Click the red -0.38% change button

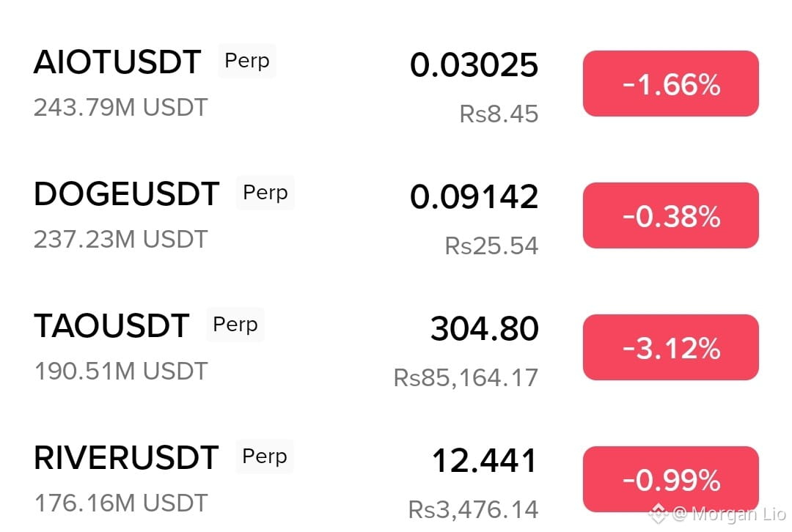pos(671,215)
